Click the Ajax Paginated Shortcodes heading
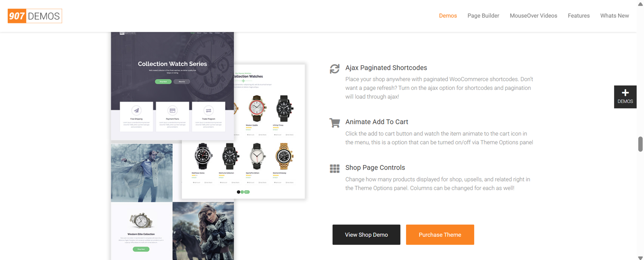This screenshot has width=644, height=260. coord(386,68)
